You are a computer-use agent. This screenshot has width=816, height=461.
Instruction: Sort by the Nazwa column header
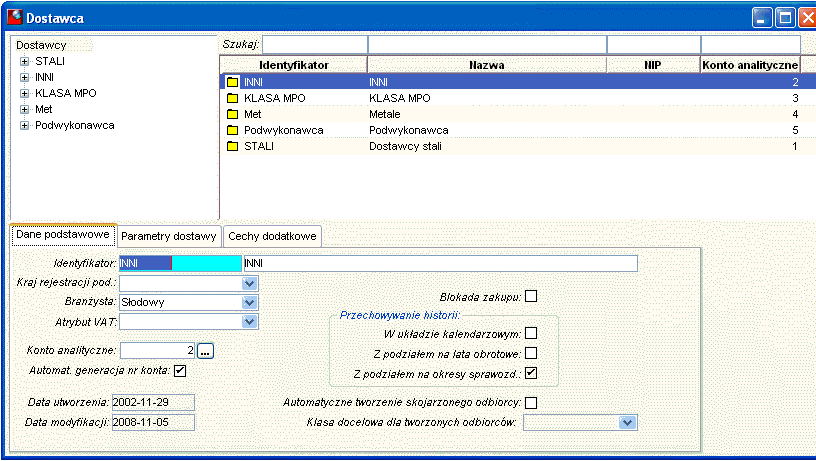[487, 65]
